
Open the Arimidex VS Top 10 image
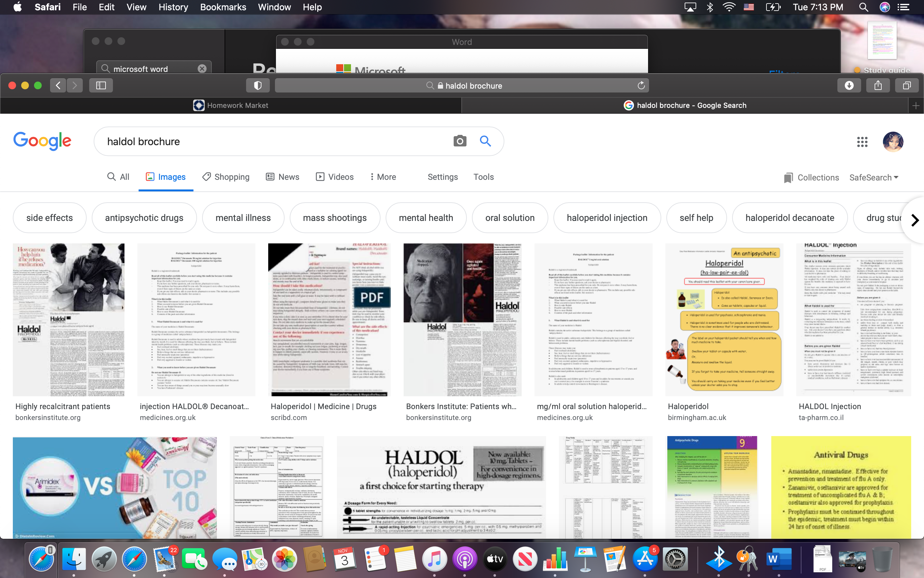pos(115,488)
